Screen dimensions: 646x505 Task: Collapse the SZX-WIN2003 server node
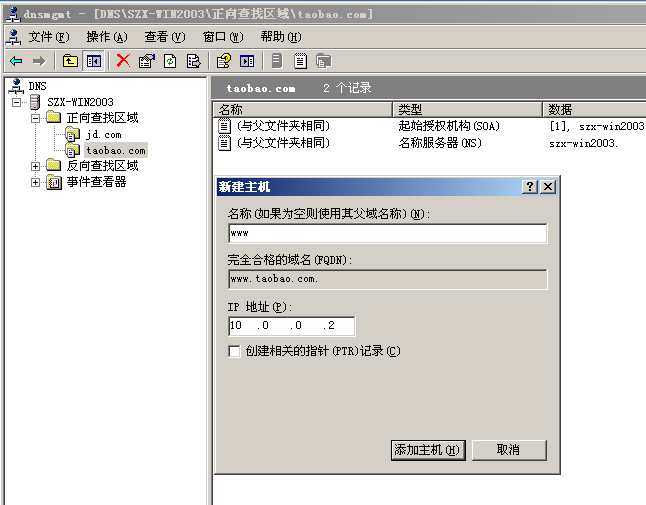[16, 102]
